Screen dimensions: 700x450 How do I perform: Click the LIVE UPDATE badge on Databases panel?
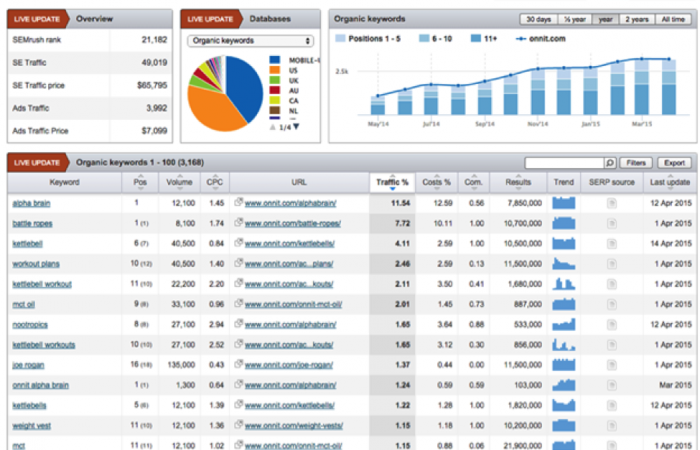point(212,19)
